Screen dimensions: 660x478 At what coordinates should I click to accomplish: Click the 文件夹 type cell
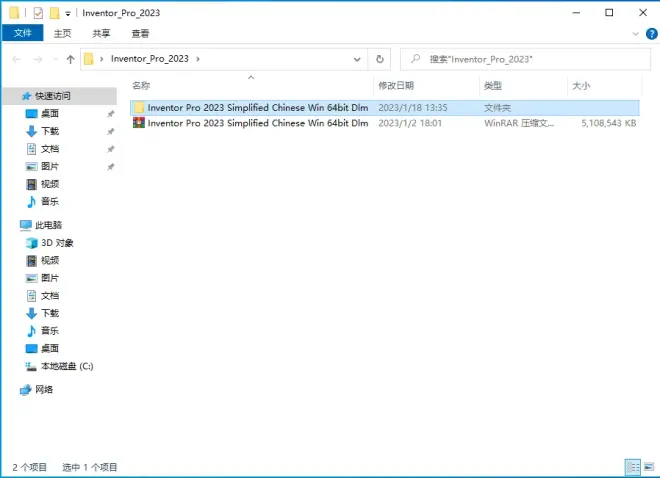point(497,108)
